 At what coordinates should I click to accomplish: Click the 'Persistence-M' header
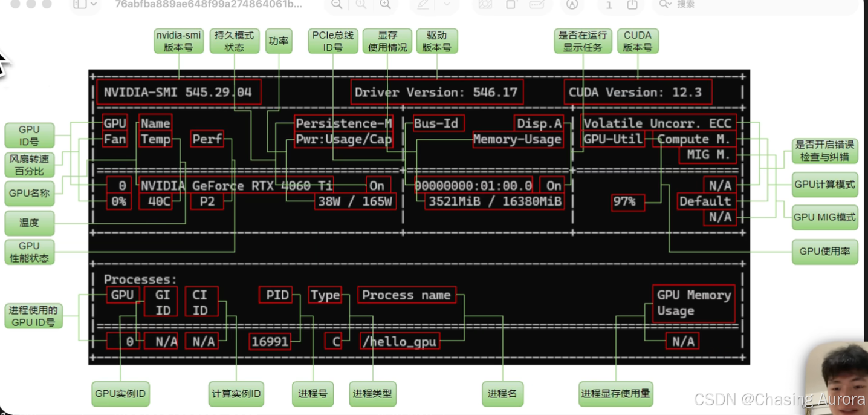click(343, 123)
